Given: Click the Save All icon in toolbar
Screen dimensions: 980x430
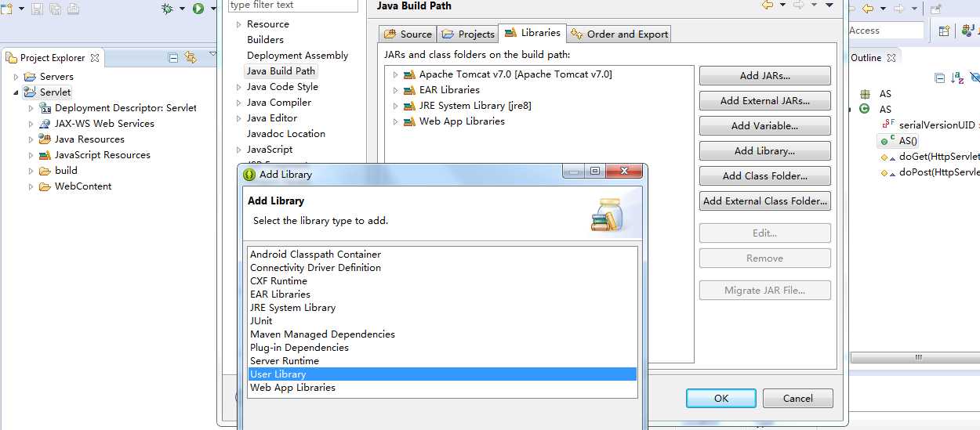Looking at the screenshot, I should (x=55, y=9).
